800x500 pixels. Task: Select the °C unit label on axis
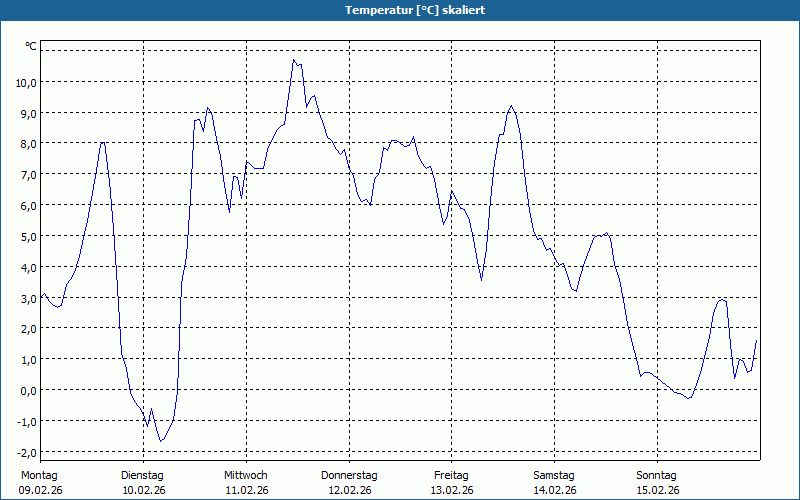(x=31, y=46)
